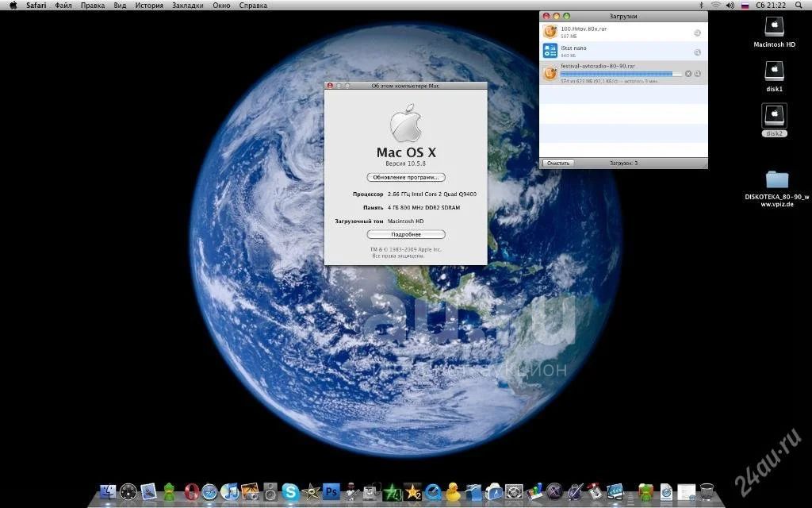Image resolution: width=812 pixels, height=508 pixels.
Task: Close the About This Mac window
Action: click(x=330, y=86)
